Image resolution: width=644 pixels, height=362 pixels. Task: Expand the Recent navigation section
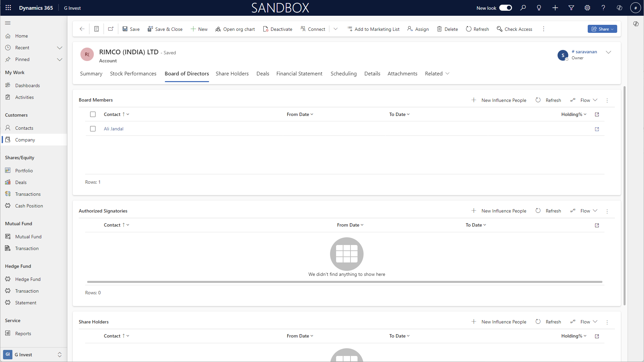click(x=60, y=48)
